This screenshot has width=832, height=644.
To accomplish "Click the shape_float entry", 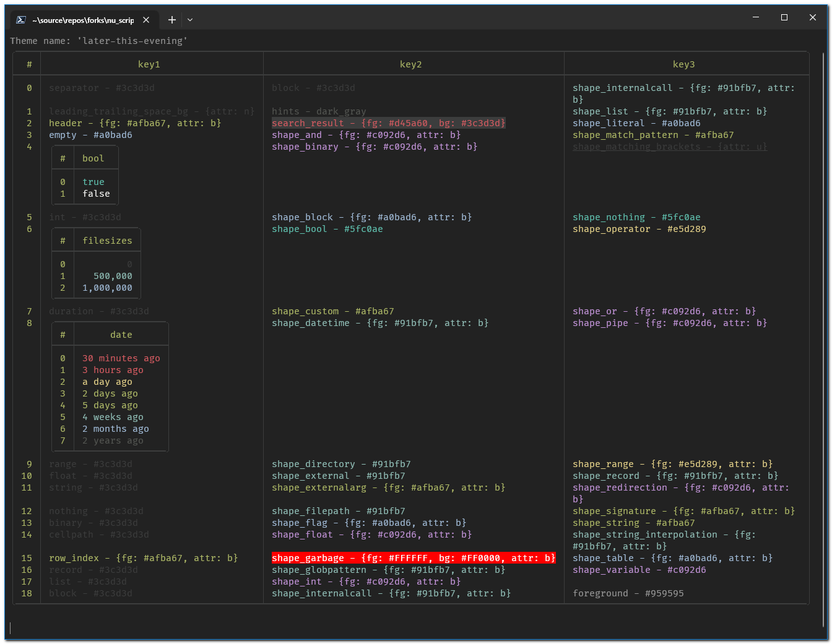I will coord(372,535).
